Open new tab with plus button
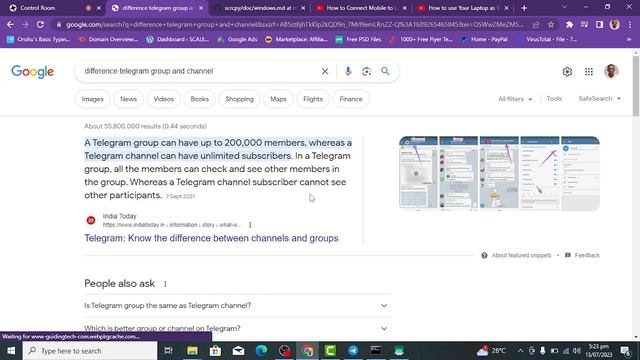 click(x=524, y=8)
